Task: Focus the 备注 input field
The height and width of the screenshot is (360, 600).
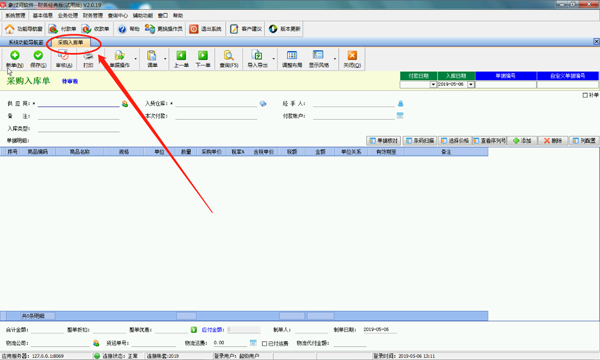Action: tap(78, 116)
